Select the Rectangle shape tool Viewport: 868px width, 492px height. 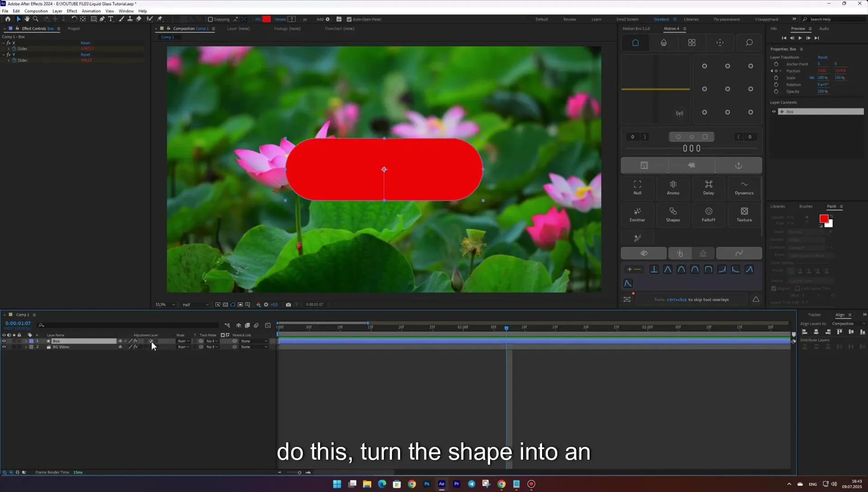tap(94, 19)
